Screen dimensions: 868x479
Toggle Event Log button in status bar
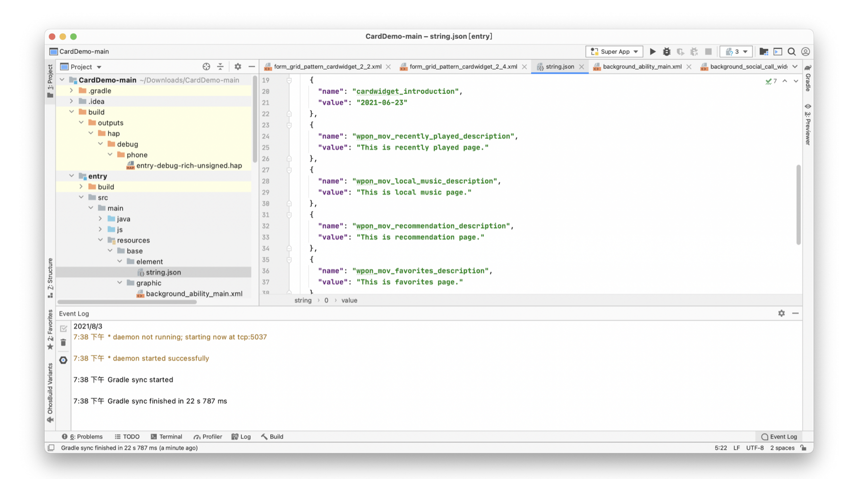coord(779,436)
